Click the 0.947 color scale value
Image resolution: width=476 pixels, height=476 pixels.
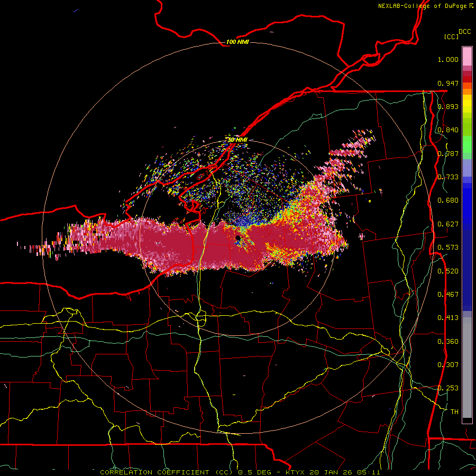(448, 83)
